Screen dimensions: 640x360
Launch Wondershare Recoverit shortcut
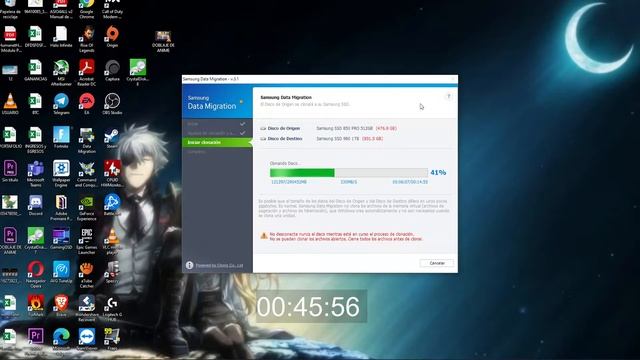(x=87, y=309)
